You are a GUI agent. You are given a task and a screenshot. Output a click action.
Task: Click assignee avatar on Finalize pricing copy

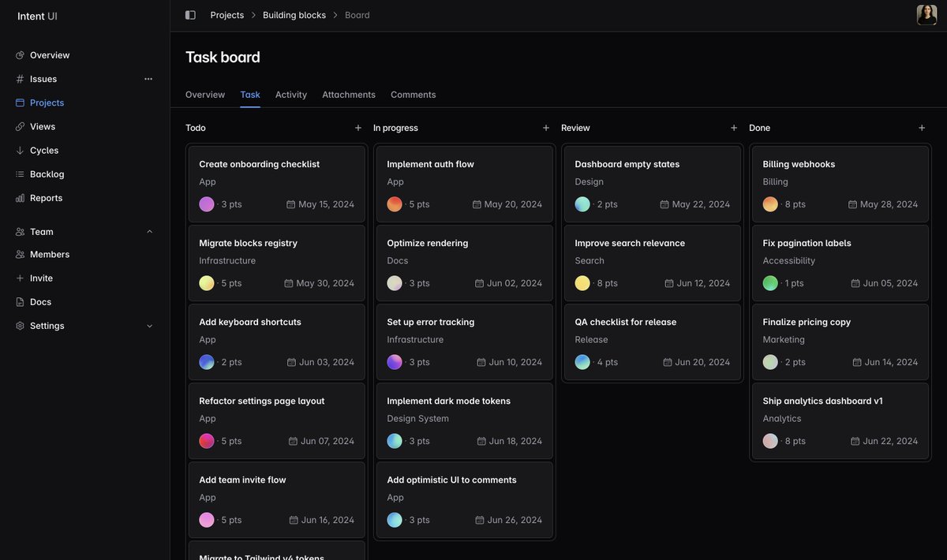pos(770,362)
